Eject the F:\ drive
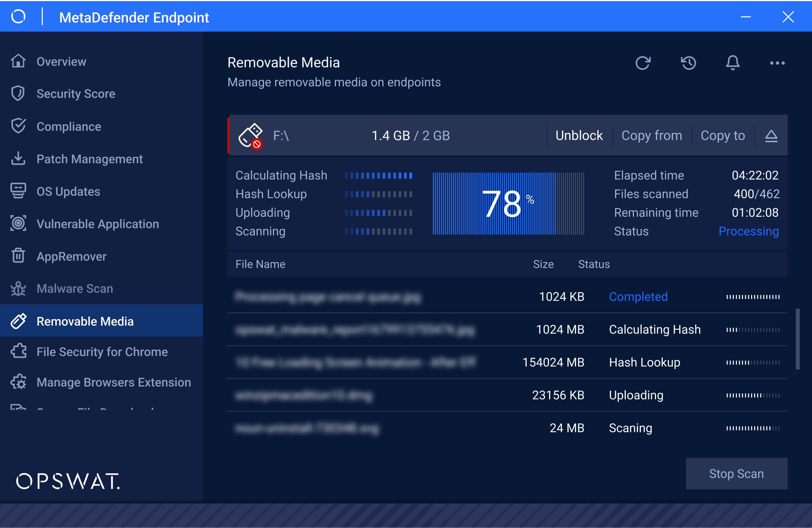The image size is (812, 528). coord(771,136)
